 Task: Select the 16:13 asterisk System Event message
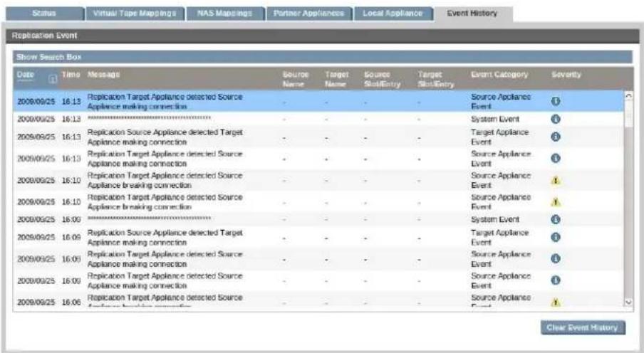149,118
